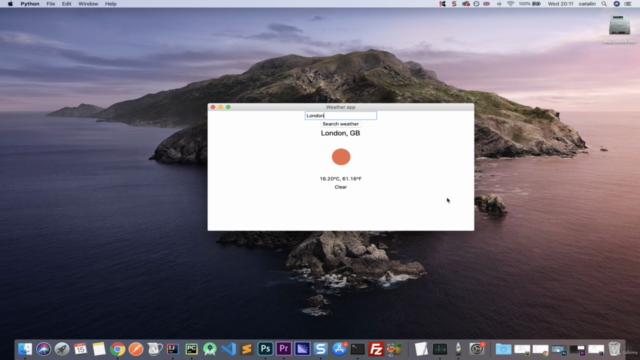Open the keyboard input flag menu
This screenshot has width=640, height=360.
pyautogui.click(x=487, y=4)
